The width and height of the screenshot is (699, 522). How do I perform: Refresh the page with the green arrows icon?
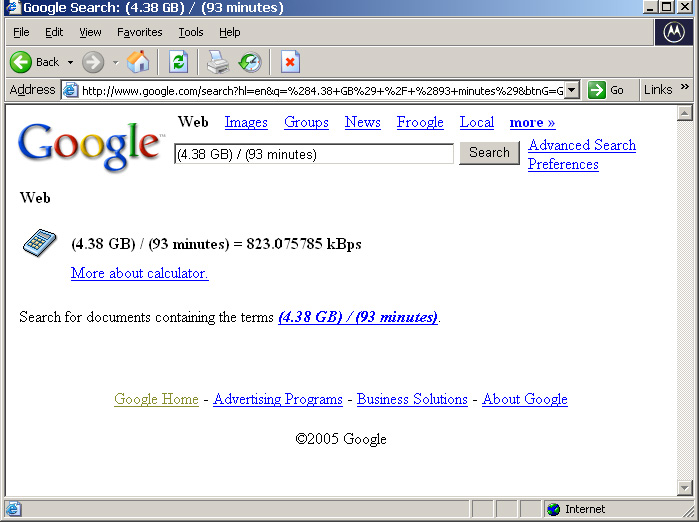[x=178, y=62]
